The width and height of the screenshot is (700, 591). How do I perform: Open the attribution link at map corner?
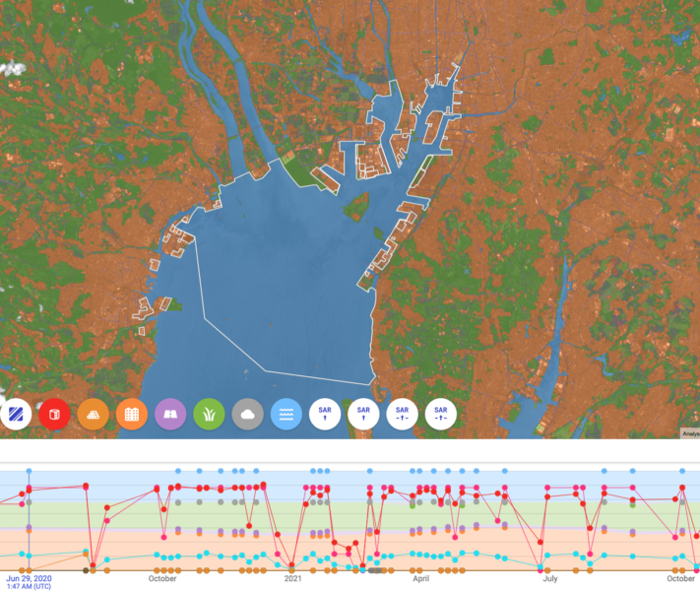689,433
